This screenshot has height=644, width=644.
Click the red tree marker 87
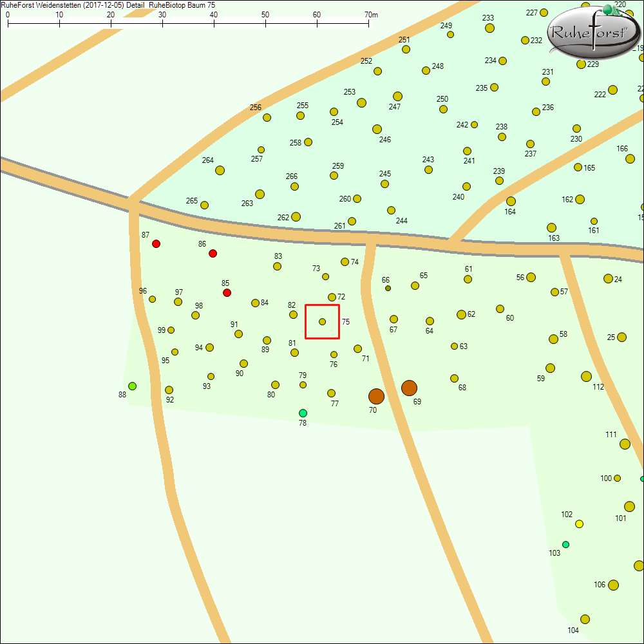(156, 244)
